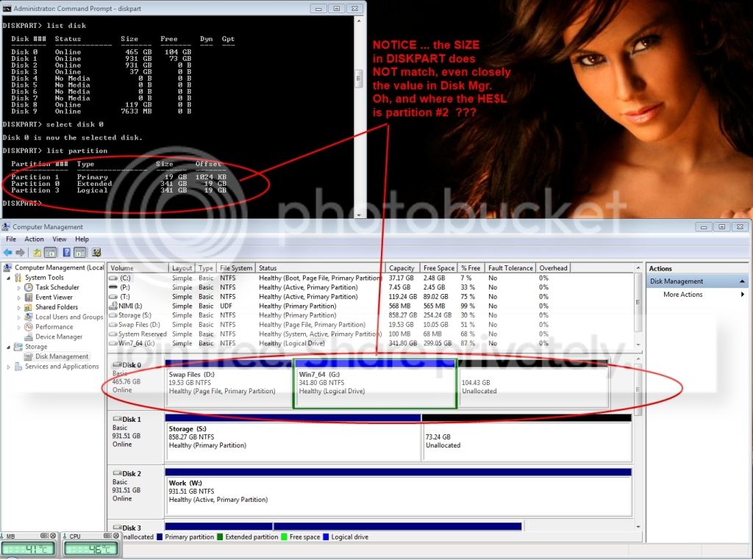
Task: Open the File menu
Action: [11, 239]
